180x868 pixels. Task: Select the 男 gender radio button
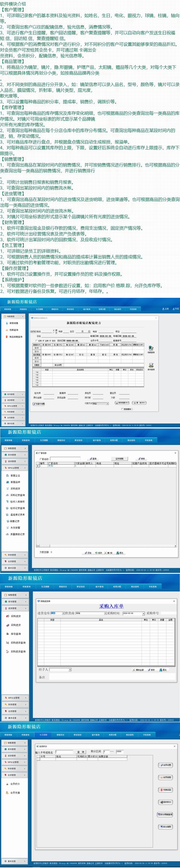(54, 330)
